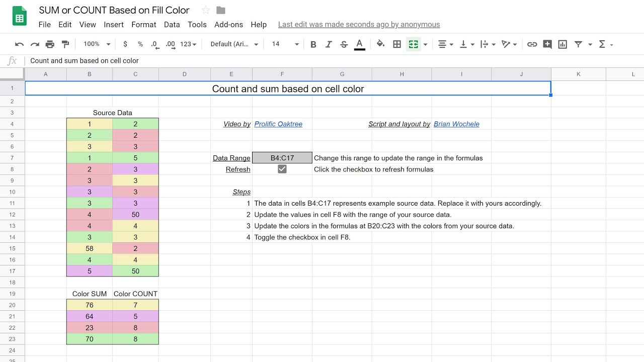This screenshot has width=644, height=362.
Task: Click the Redo arrow icon
Action: (x=35, y=44)
